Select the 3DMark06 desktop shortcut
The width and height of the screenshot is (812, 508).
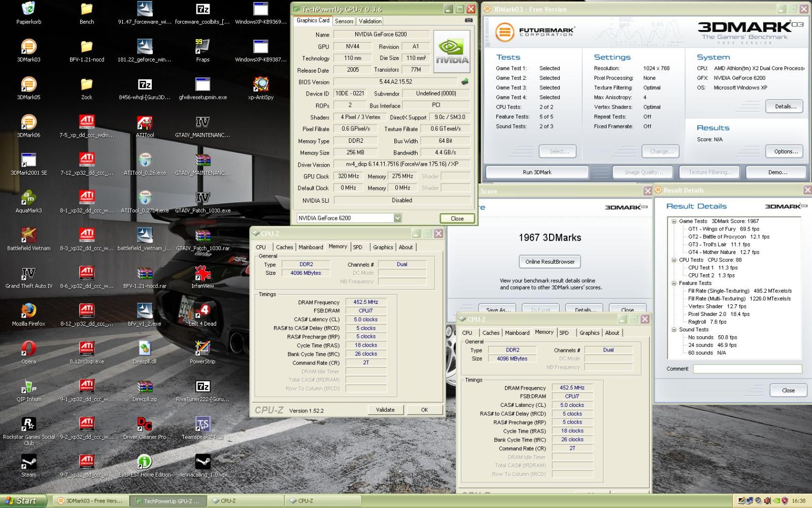point(28,126)
